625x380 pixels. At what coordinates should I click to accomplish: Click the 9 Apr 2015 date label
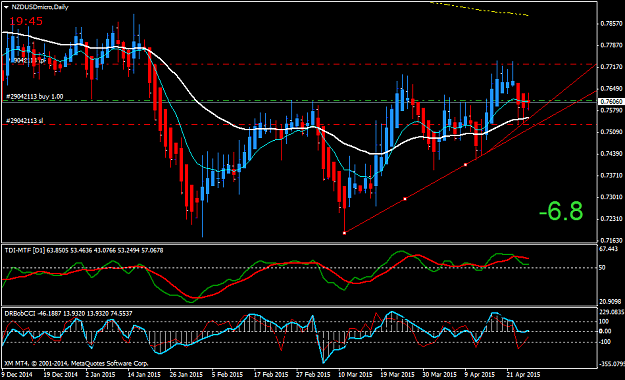point(480,374)
